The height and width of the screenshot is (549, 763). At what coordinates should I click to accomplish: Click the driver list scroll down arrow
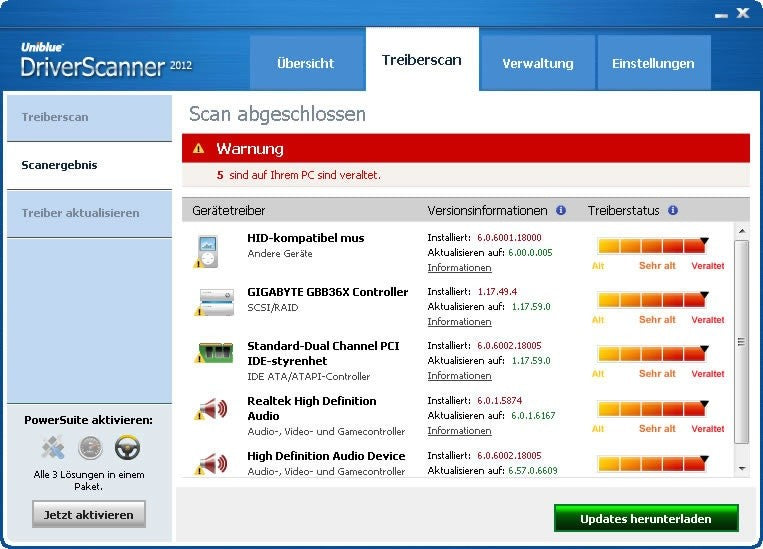[742, 469]
